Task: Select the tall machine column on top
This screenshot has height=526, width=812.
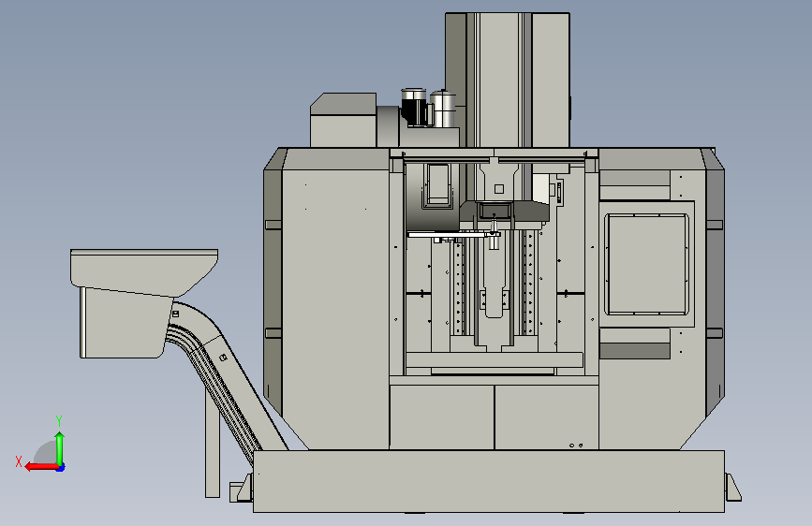Action: [x=507, y=80]
